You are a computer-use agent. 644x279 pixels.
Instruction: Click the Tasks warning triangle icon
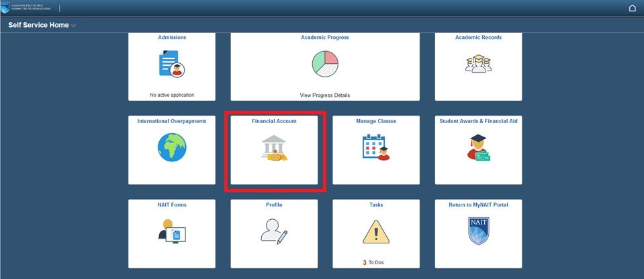click(375, 231)
